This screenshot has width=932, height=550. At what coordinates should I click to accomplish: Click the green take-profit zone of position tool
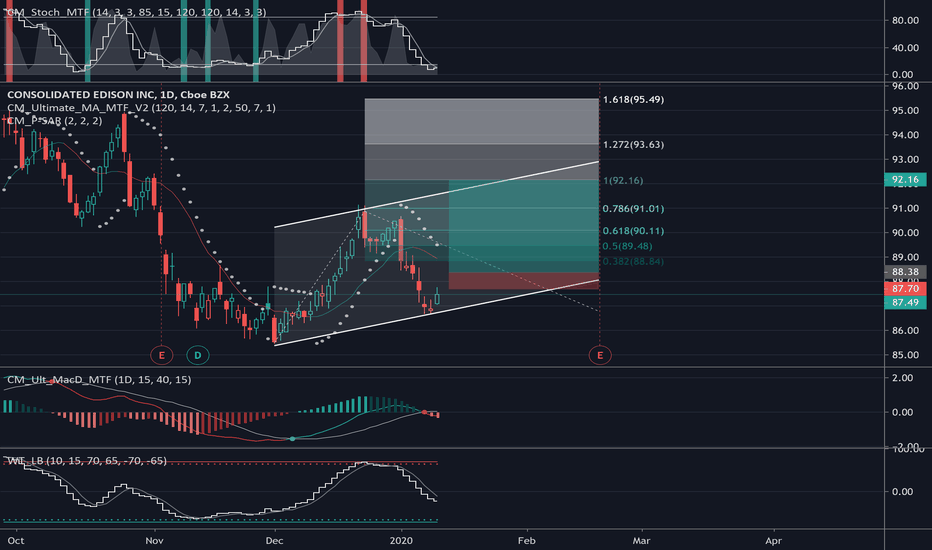[x=524, y=226]
